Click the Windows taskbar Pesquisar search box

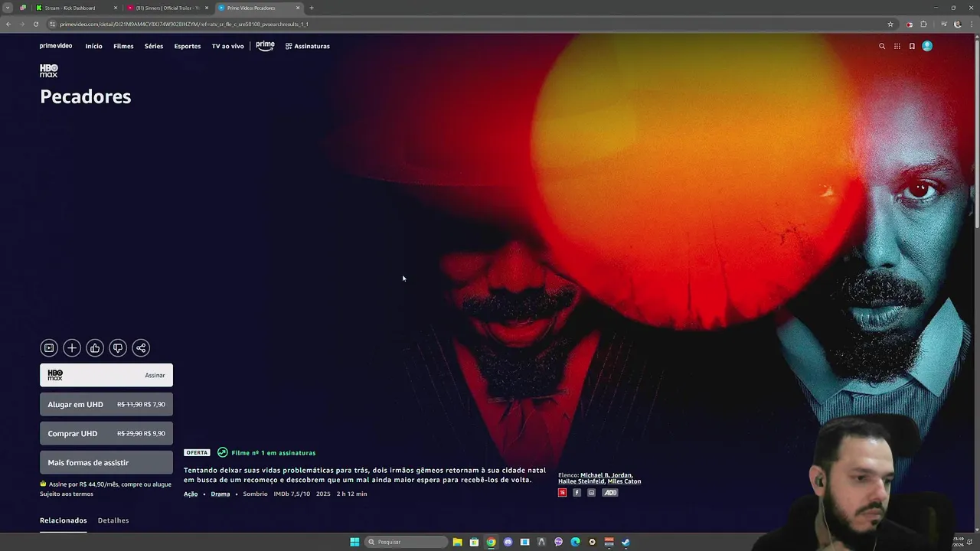point(407,542)
